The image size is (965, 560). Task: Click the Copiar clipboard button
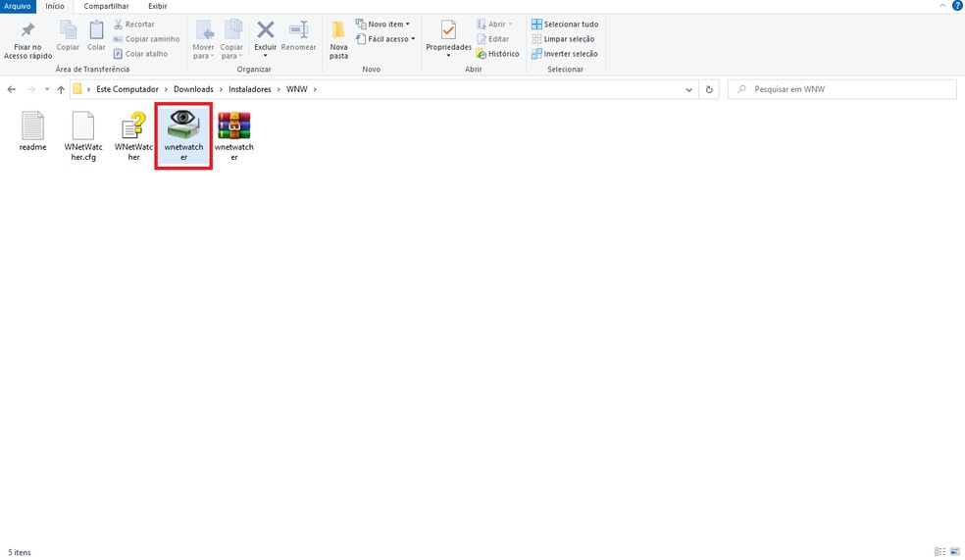point(68,35)
